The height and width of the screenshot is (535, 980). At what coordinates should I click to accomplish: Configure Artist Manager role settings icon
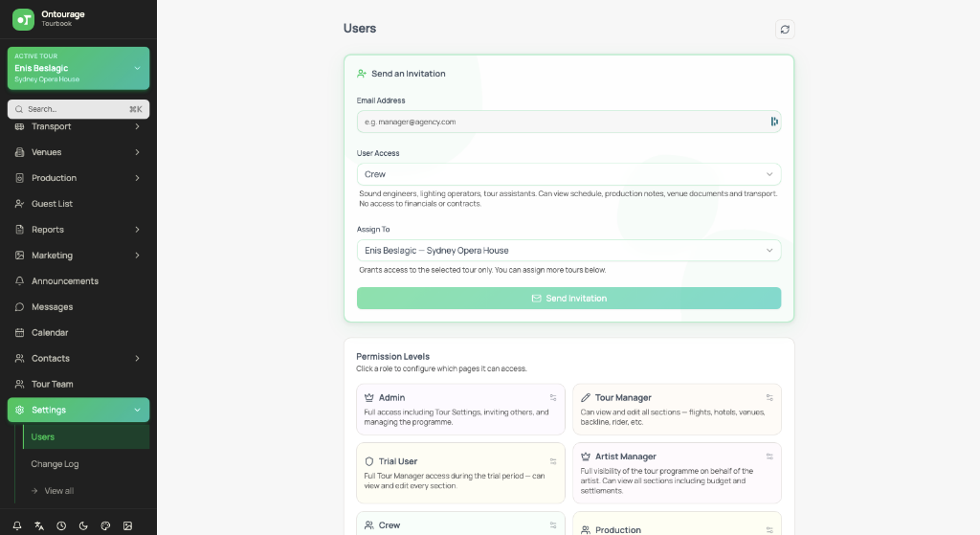pos(769,457)
